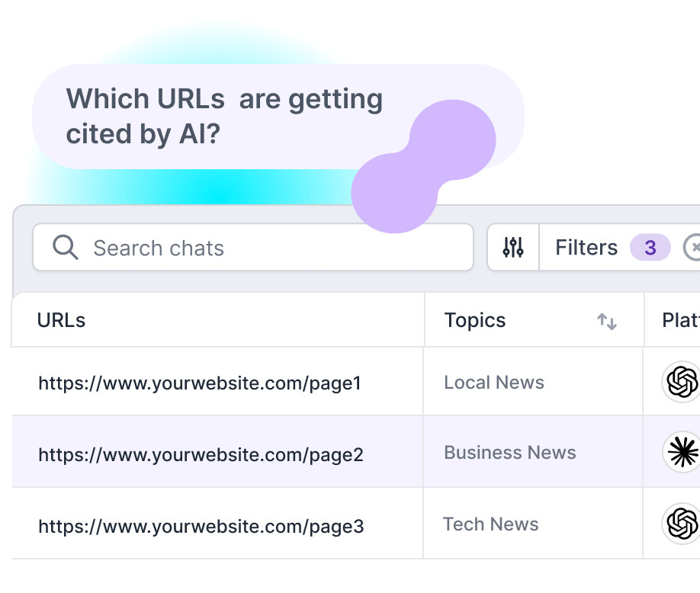Select the Platform column header
Image resolution: width=700 pixels, height=593 pixels.
(x=682, y=321)
